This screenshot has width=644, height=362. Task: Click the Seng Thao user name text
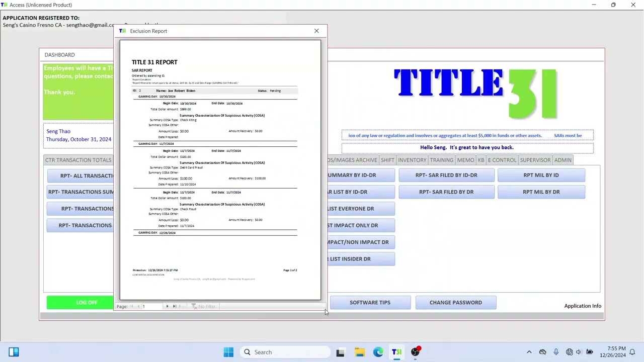pos(58,131)
